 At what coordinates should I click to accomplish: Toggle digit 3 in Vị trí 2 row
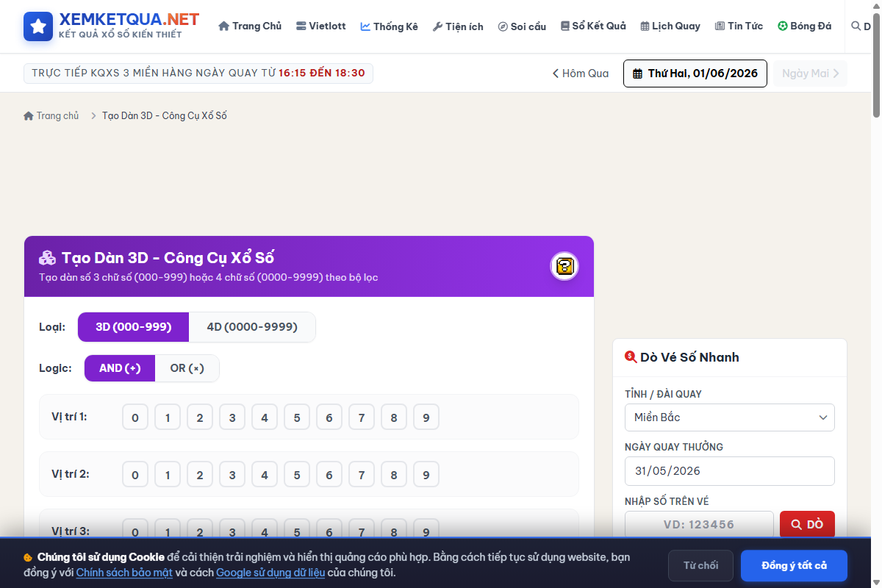(x=232, y=475)
